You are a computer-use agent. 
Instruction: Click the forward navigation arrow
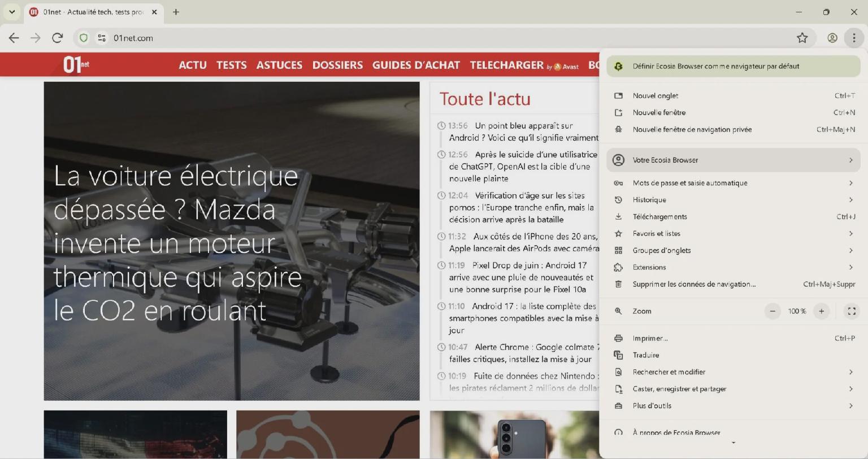(36, 38)
